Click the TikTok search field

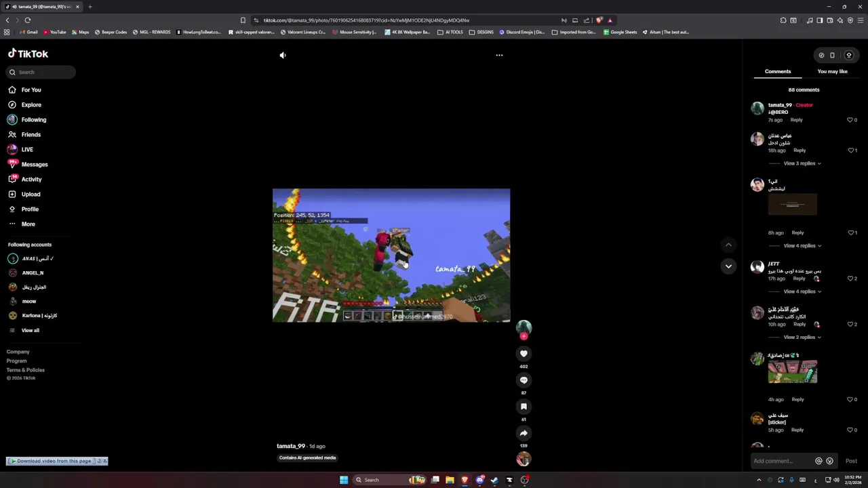(x=41, y=72)
